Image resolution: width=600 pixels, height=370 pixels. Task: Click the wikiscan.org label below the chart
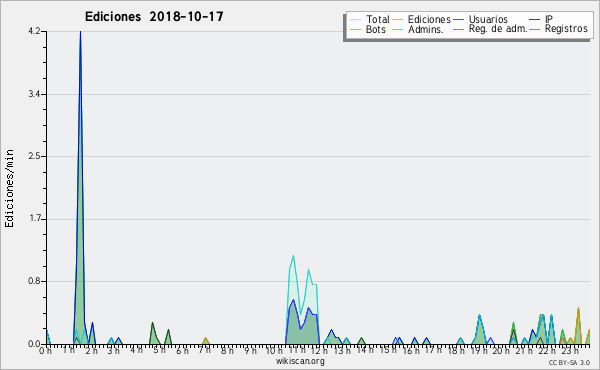pos(300,361)
